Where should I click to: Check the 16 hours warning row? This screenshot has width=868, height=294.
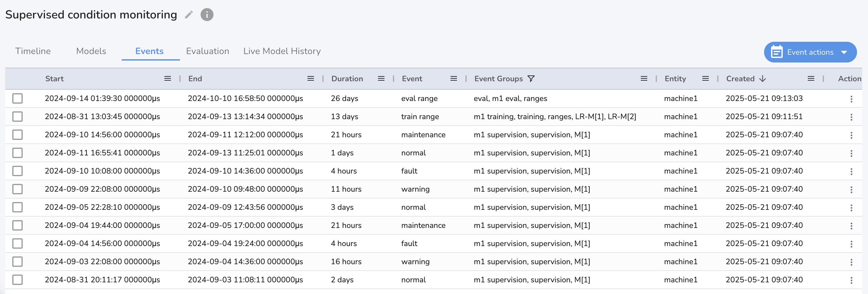(x=17, y=262)
